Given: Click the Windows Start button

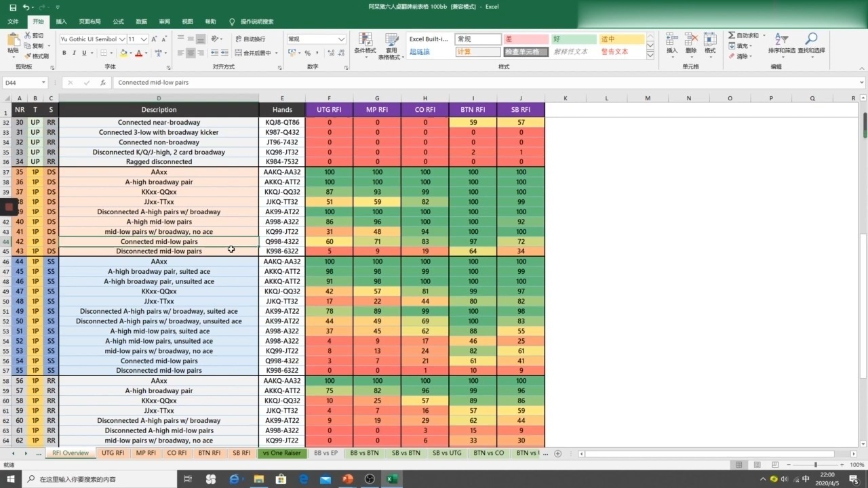Looking at the screenshot, I should [x=11, y=479].
